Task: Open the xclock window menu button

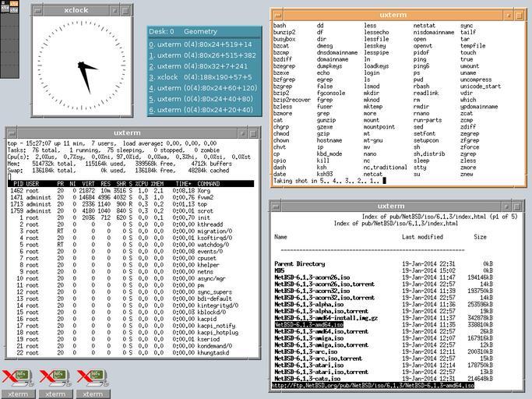Action: click(37, 12)
